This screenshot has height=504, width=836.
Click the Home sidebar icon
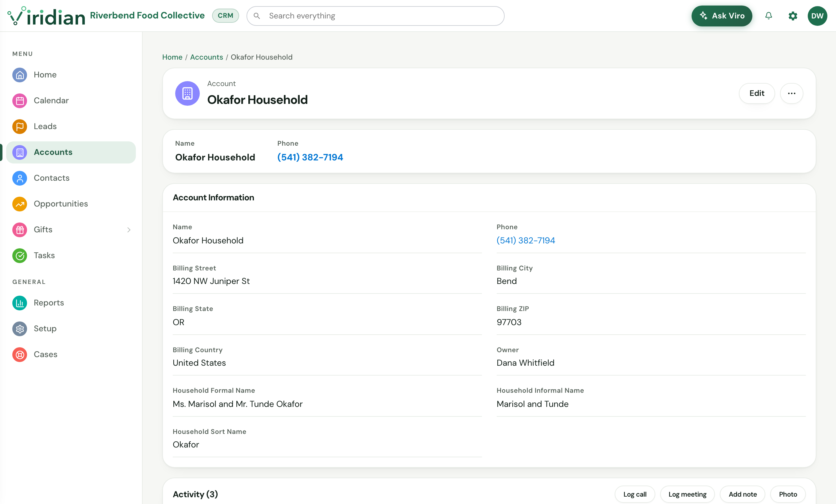[20, 75]
